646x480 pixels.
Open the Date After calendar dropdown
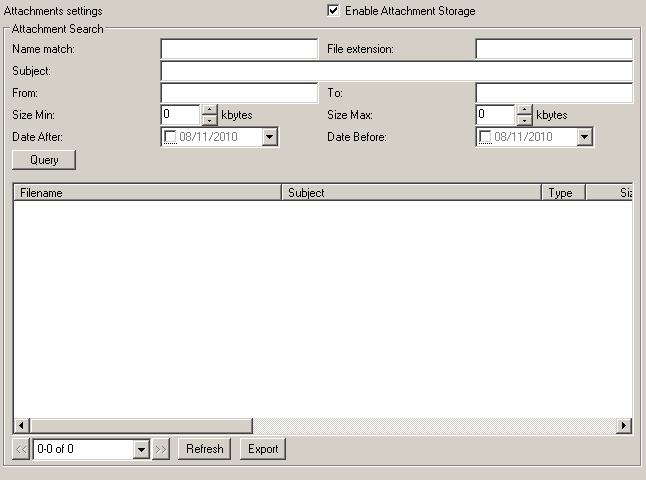click(x=270, y=137)
